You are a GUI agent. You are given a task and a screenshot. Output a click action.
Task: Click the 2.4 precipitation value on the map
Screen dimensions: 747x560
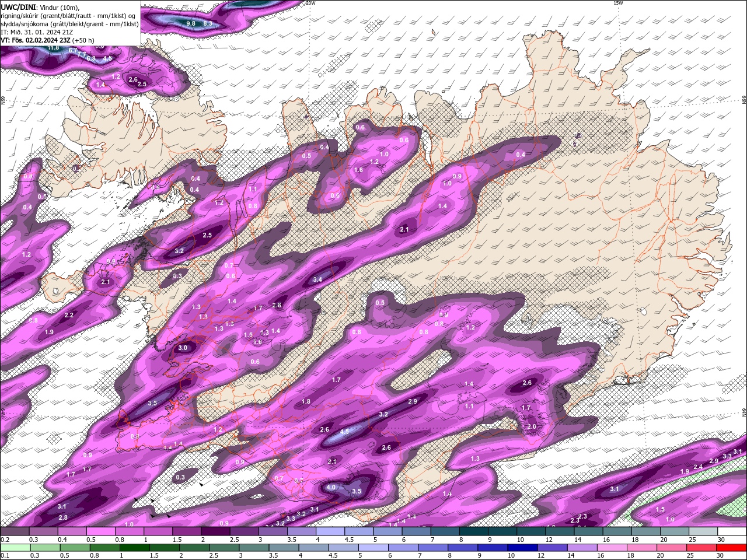pyautogui.click(x=698, y=467)
